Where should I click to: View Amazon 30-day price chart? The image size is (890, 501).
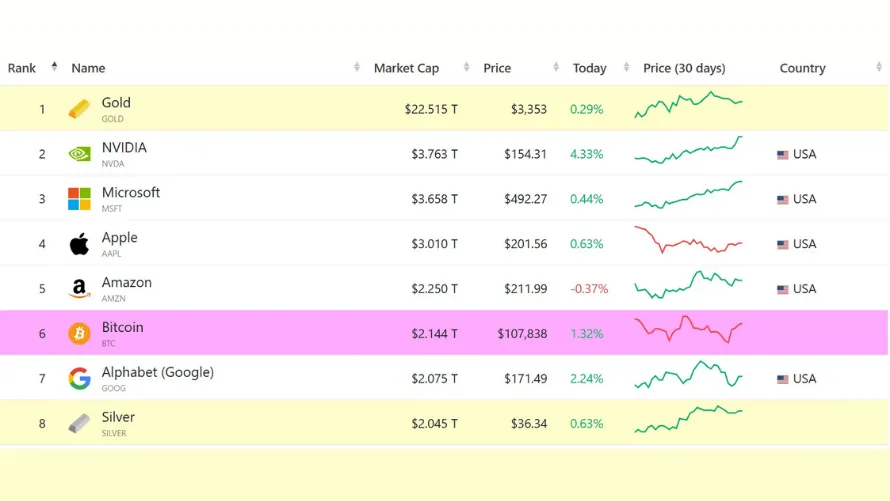click(x=689, y=284)
